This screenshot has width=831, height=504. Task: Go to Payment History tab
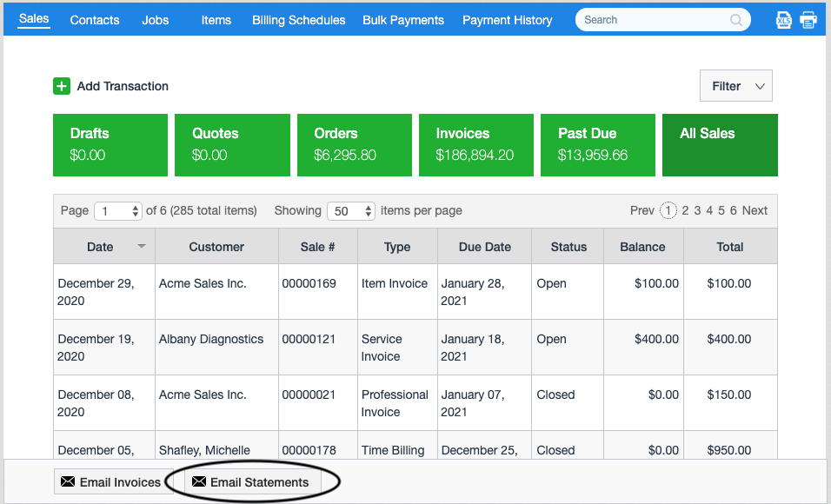point(507,20)
